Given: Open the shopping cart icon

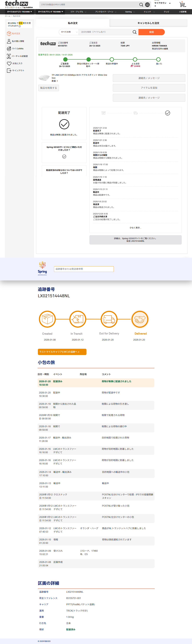Looking at the screenshot, I should 182,5.
